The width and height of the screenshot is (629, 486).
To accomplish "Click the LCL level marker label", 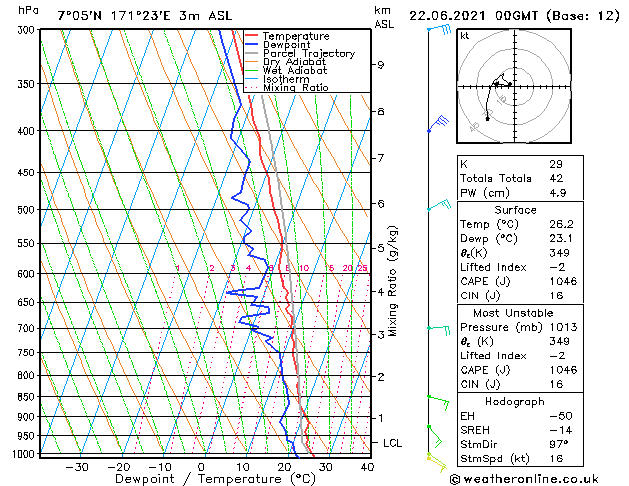I will (392, 443).
